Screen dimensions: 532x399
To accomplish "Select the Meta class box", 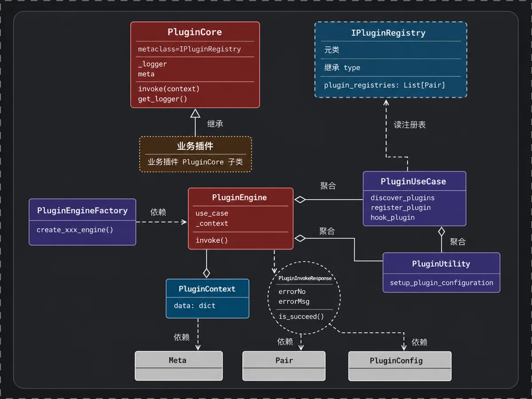I will [179, 366].
